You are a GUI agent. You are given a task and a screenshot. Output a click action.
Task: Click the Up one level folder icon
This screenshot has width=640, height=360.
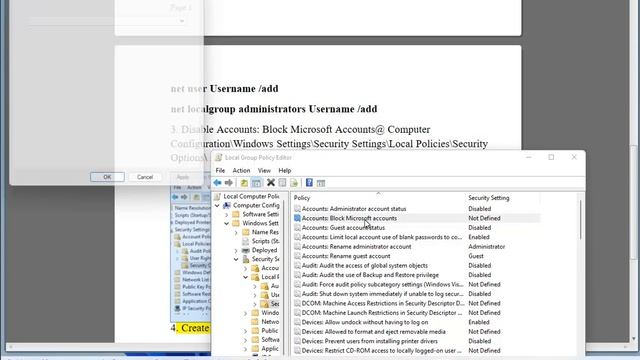coord(244,183)
